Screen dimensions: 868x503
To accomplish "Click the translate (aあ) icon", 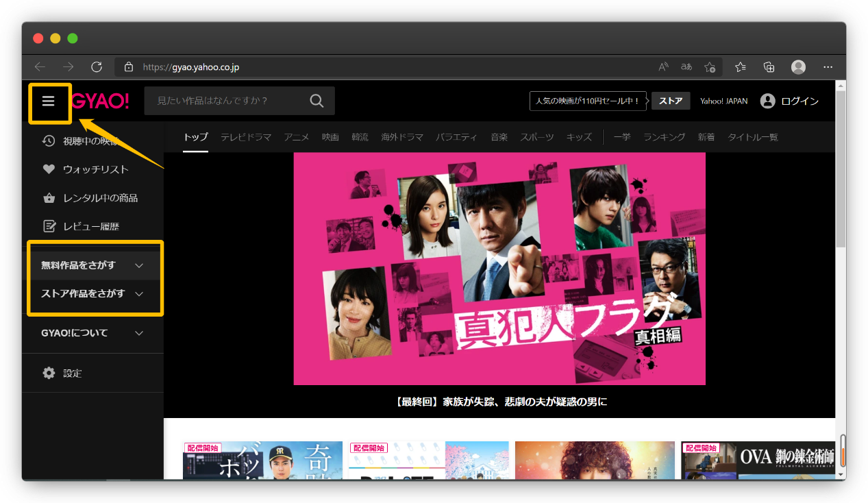I will pyautogui.click(x=686, y=67).
